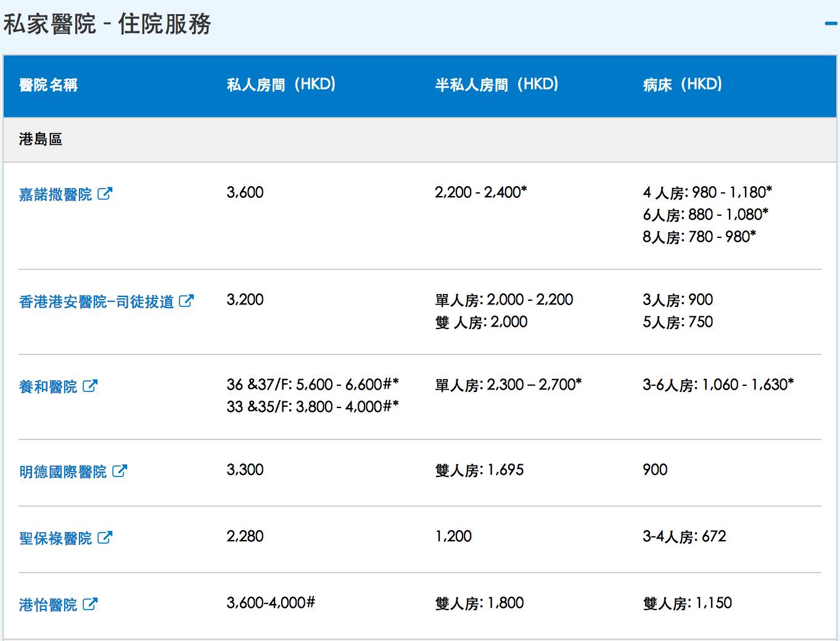Click the 3,600-4,000# private room price
Image resolution: width=840 pixels, height=641 pixels.
(271, 603)
